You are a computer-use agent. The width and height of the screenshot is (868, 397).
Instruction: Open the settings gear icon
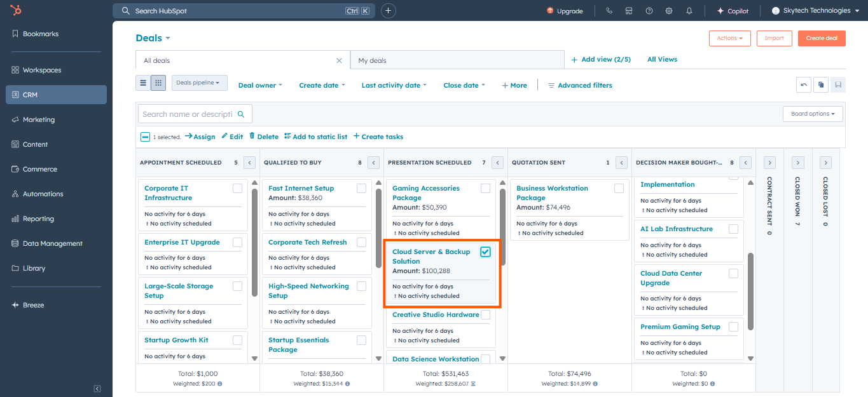click(668, 11)
